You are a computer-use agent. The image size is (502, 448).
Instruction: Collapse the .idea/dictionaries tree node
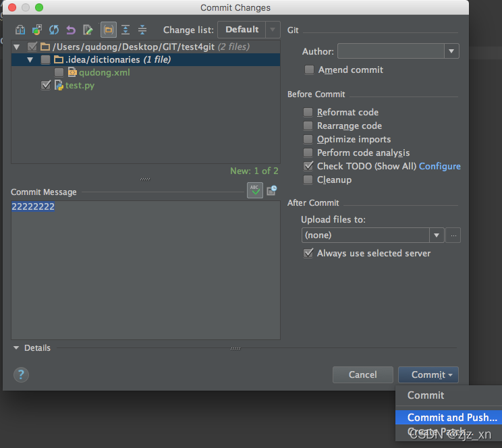pyautogui.click(x=30, y=60)
